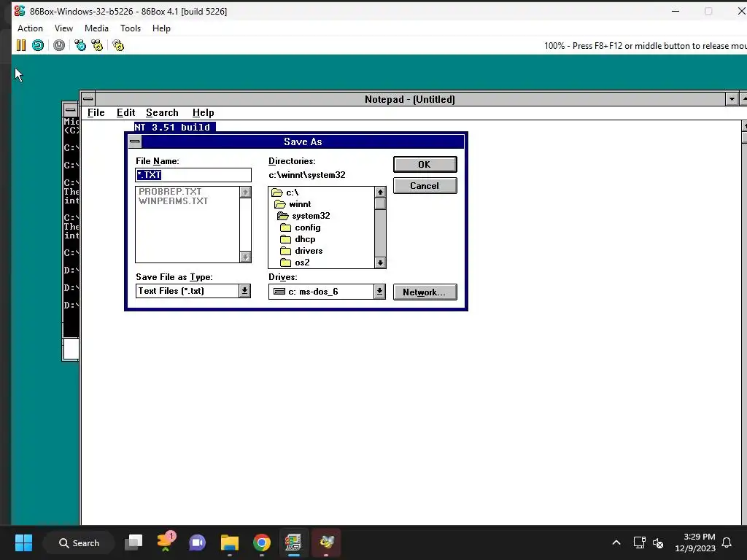Viewport: 747px width, 560px height.
Task: Open command prompt window control menu box
Action: click(71, 109)
